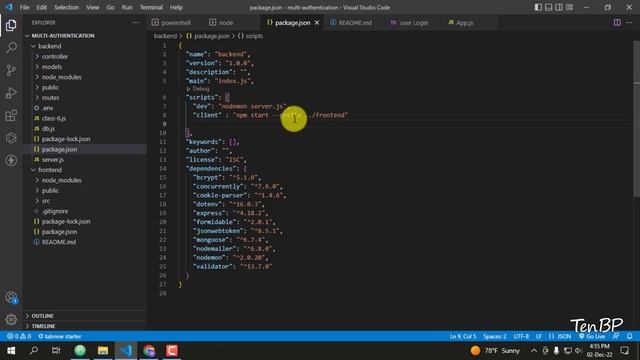Collapse the frontend folder
Image resolution: width=640 pixels, height=360 pixels.
click(50, 170)
